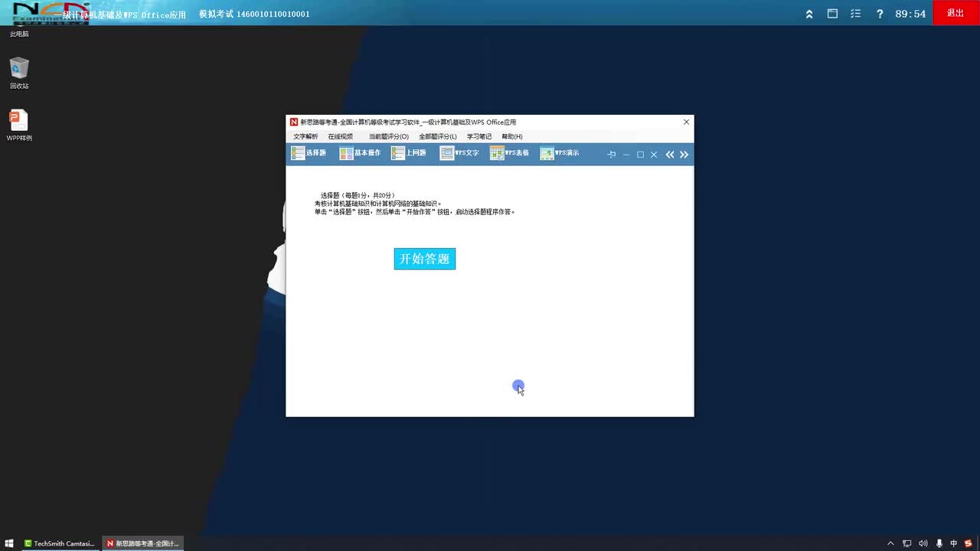
Task: Click the question mark help icon
Action: (880, 14)
